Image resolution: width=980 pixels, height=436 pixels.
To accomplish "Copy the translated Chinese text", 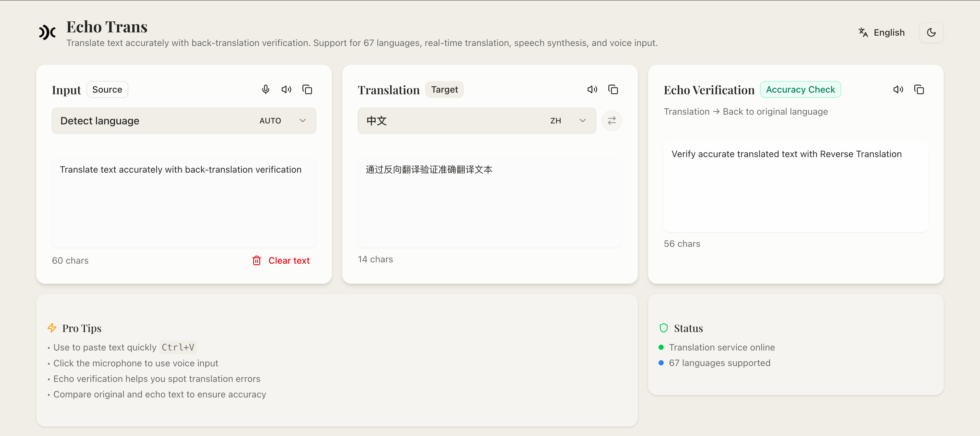I will pyautogui.click(x=613, y=89).
